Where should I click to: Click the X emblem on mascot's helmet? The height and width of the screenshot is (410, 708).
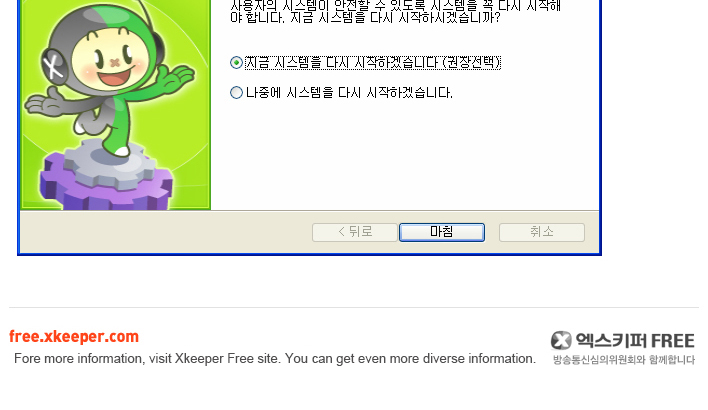pyautogui.click(x=56, y=66)
